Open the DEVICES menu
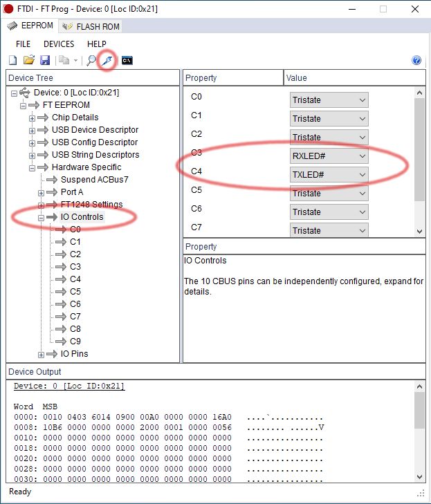This screenshot has width=431, height=504. click(x=59, y=44)
